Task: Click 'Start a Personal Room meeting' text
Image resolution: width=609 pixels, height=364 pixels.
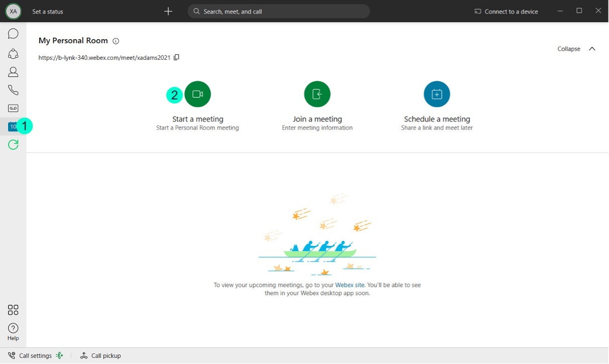Action: click(x=197, y=128)
